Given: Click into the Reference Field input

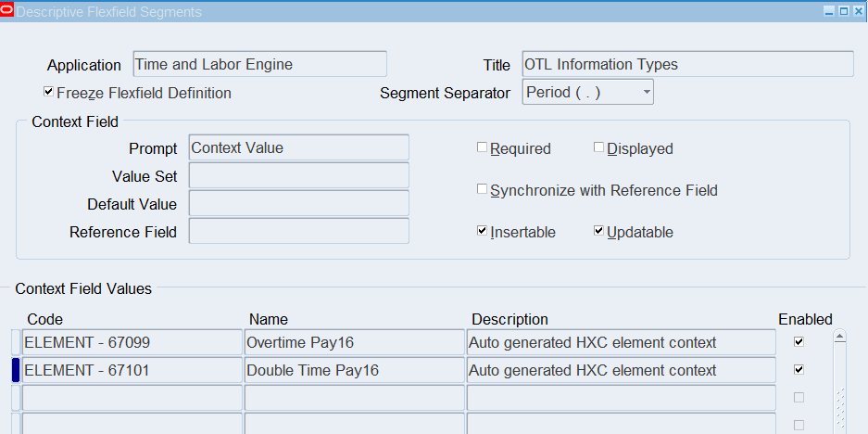Looking at the screenshot, I should tap(298, 231).
